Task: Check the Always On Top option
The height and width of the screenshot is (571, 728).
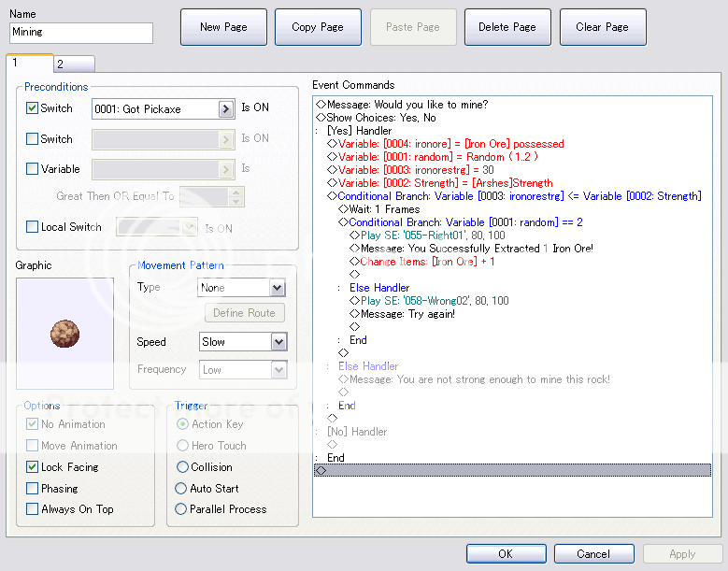Action: [33, 509]
